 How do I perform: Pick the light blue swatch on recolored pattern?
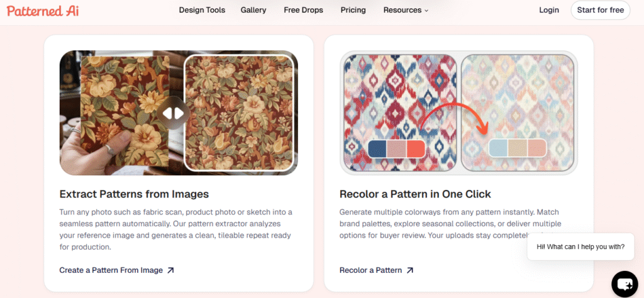tap(499, 148)
